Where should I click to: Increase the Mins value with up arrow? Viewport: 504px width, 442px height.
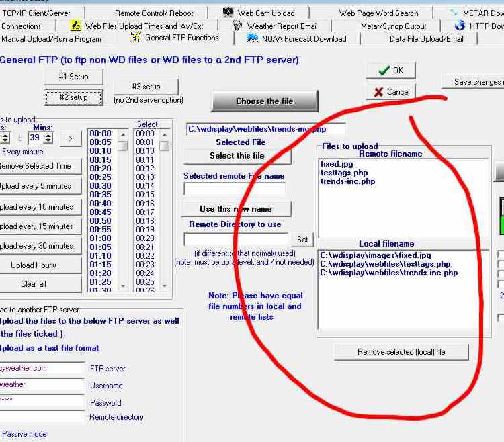coord(48,135)
